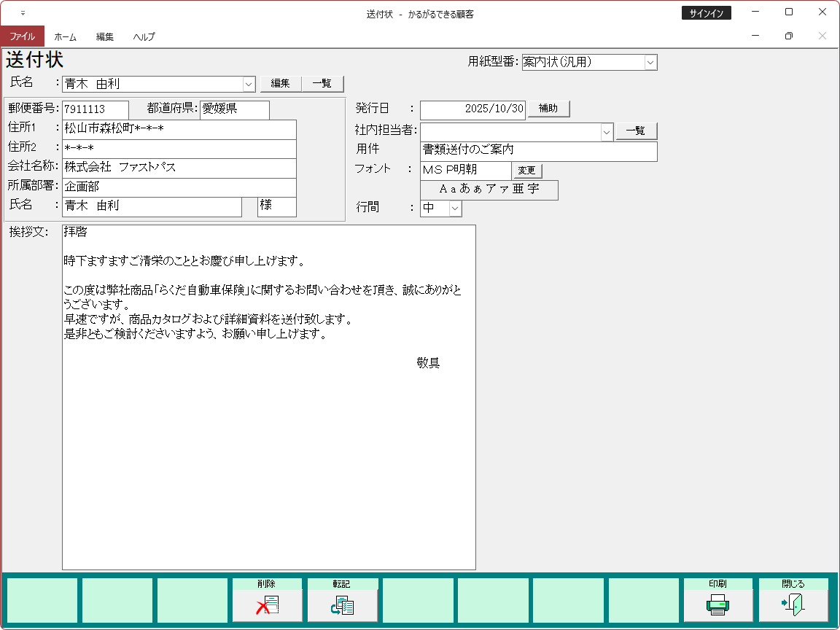Screen dimensions: 840x630
Task: Open the ファイル menu tab
Action: [22, 36]
